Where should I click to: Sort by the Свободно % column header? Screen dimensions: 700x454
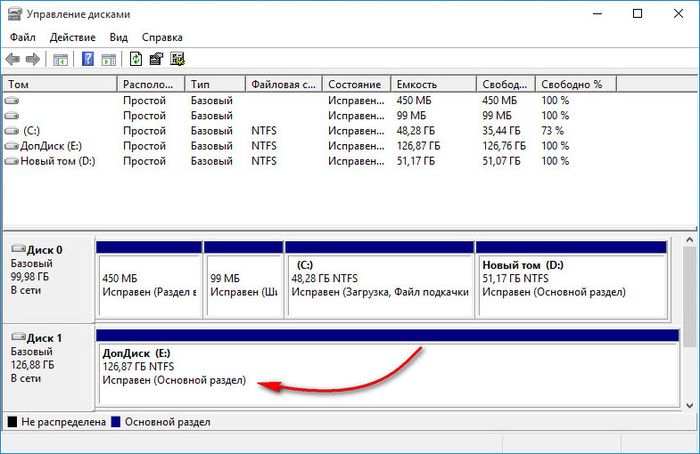[576, 84]
